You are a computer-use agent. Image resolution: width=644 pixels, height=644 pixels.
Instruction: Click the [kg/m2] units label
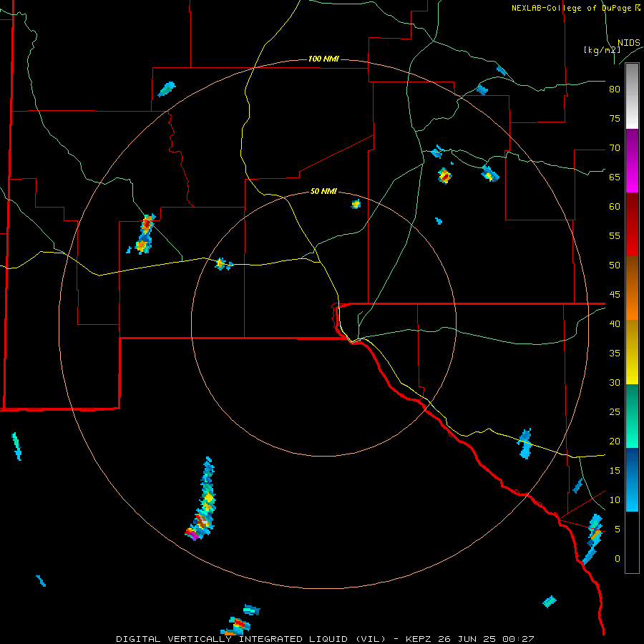(x=602, y=50)
